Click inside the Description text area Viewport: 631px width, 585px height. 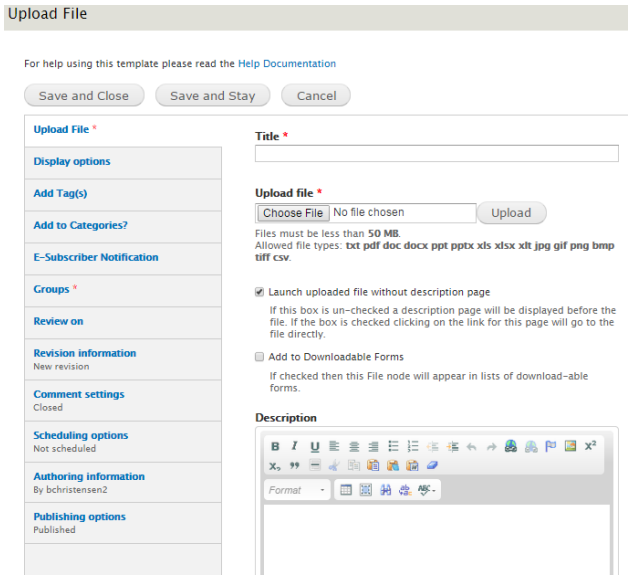[x=437, y=539]
